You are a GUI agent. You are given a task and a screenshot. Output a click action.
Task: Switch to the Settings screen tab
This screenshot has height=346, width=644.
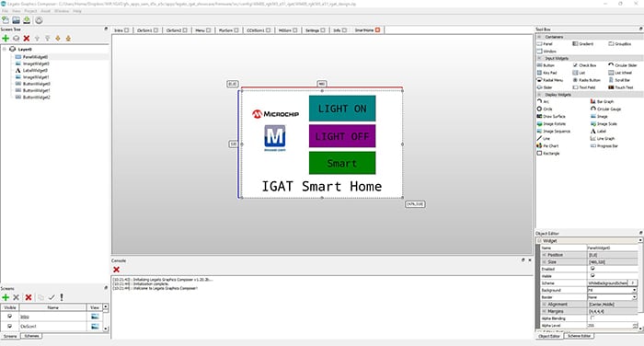(x=315, y=30)
